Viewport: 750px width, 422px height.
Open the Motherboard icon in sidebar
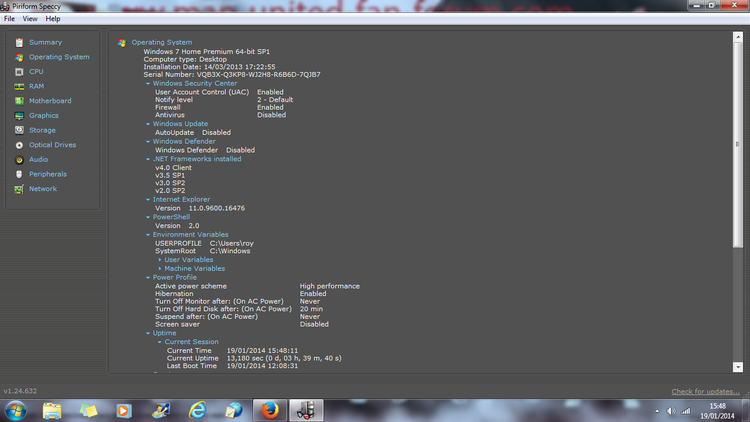pyautogui.click(x=18, y=101)
